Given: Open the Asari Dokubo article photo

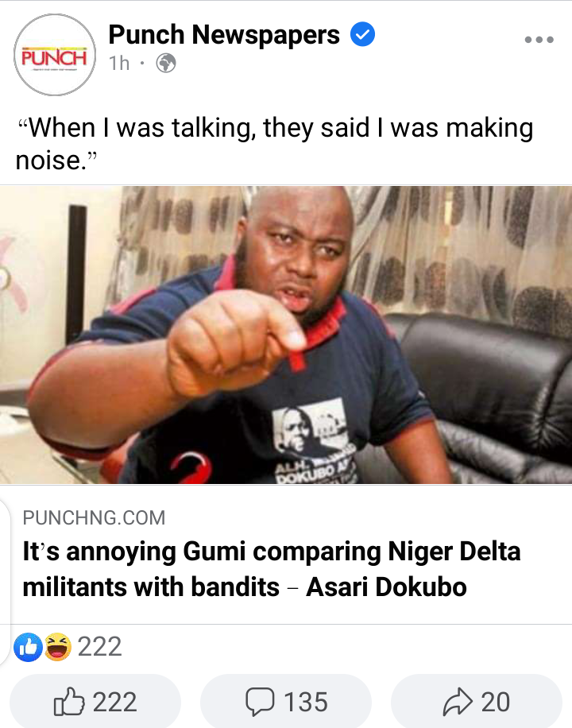Looking at the screenshot, I should 286,335.
